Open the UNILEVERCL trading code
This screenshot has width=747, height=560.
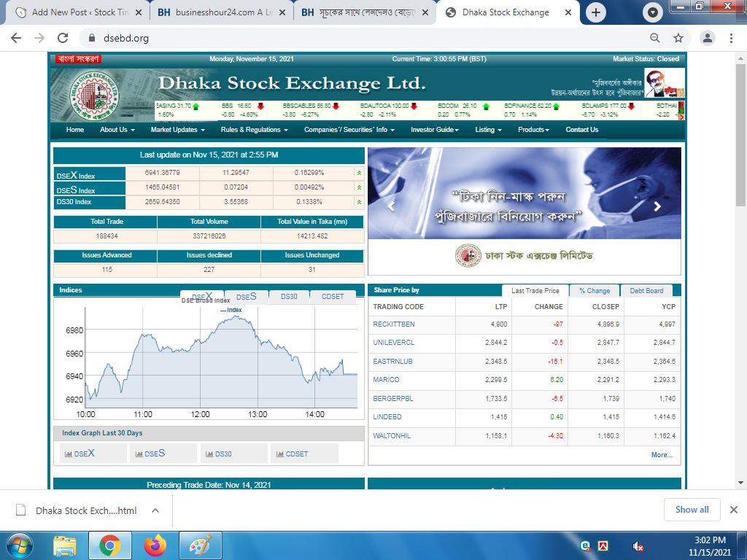coord(394,343)
